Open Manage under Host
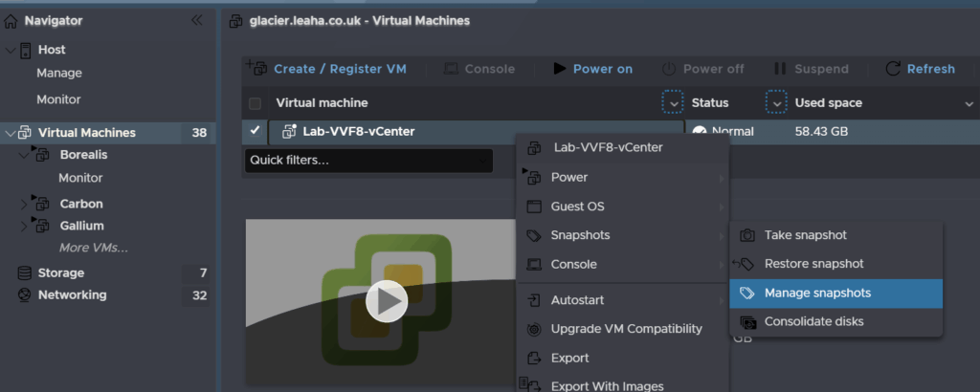The image size is (980, 392). click(59, 73)
